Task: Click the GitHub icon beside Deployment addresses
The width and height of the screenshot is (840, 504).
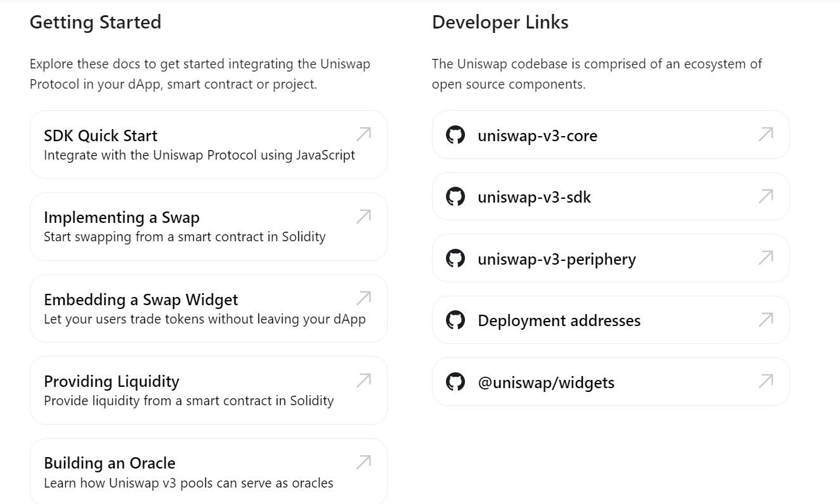Action: click(455, 320)
